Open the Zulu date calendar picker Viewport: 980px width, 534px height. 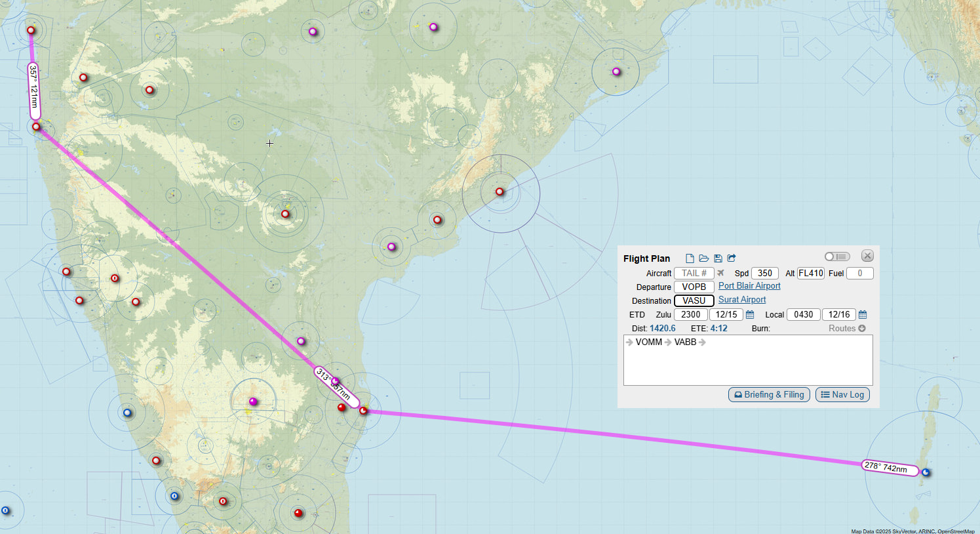pyautogui.click(x=750, y=315)
